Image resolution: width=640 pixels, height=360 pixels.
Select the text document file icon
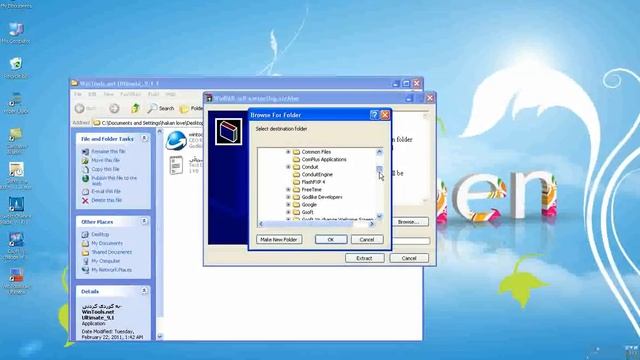tap(176, 165)
